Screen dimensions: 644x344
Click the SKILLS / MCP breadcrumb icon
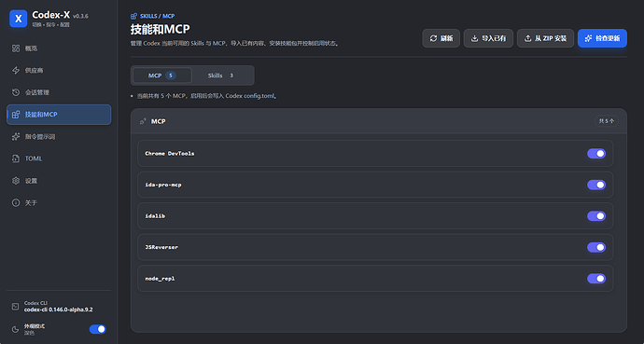click(x=133, y=16)
